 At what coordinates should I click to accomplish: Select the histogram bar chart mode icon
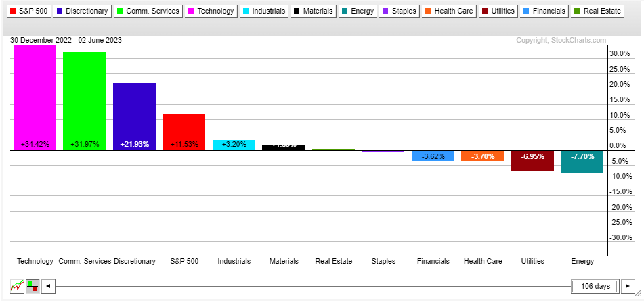pyautogui.click(x=32, y=286)
